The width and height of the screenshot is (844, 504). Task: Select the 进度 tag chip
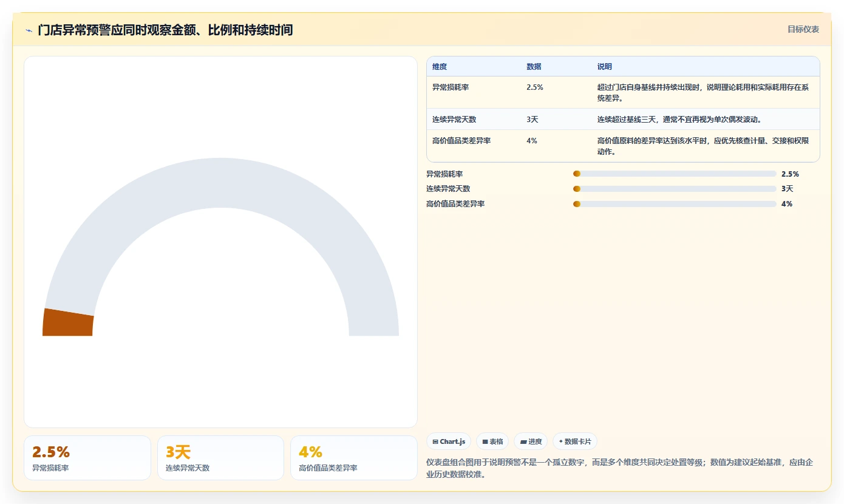pyautogui.click(x=531, y=441)
